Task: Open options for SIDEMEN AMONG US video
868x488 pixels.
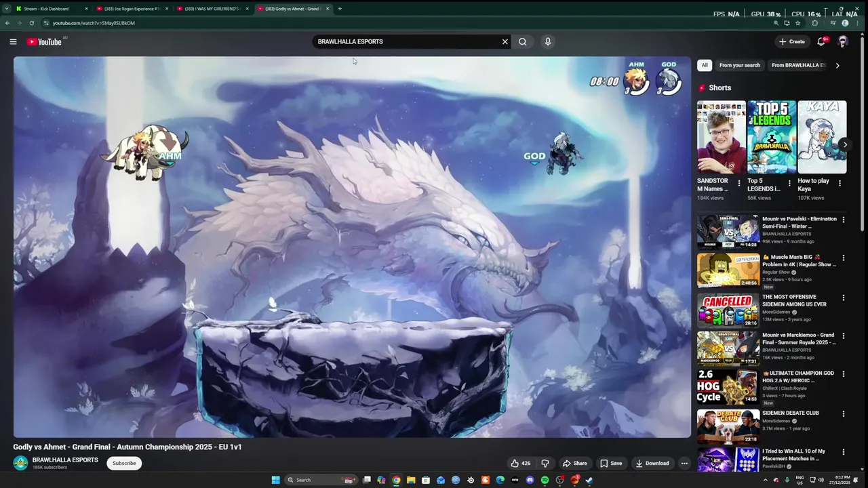Action: pos(844,298)
